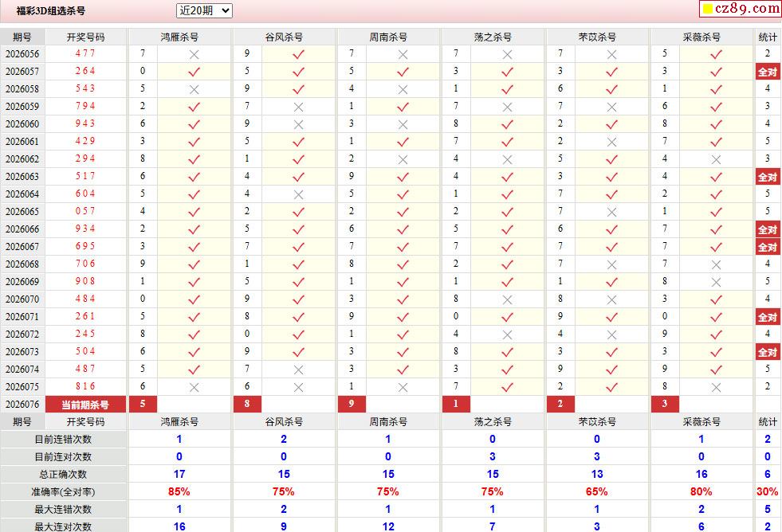
Task: Click 谷风杀号 checkmark for period 2026056
Action: pos(298,54)
